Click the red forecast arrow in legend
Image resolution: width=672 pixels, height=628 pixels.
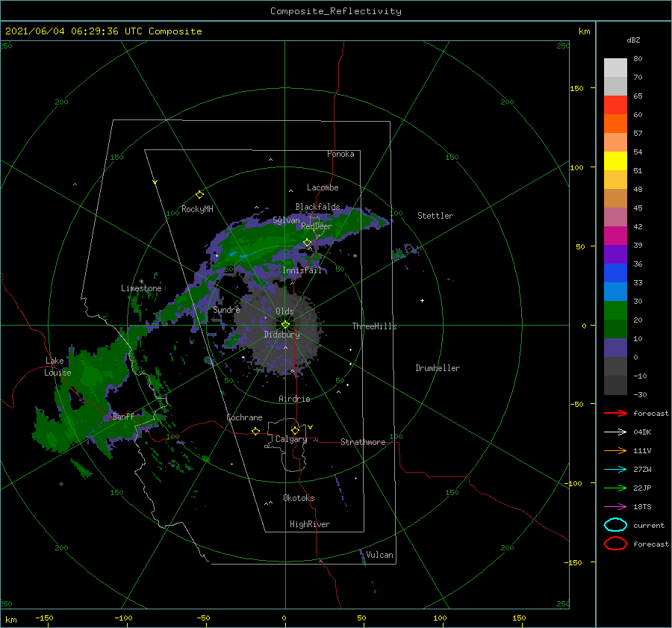tap(615, 413)
